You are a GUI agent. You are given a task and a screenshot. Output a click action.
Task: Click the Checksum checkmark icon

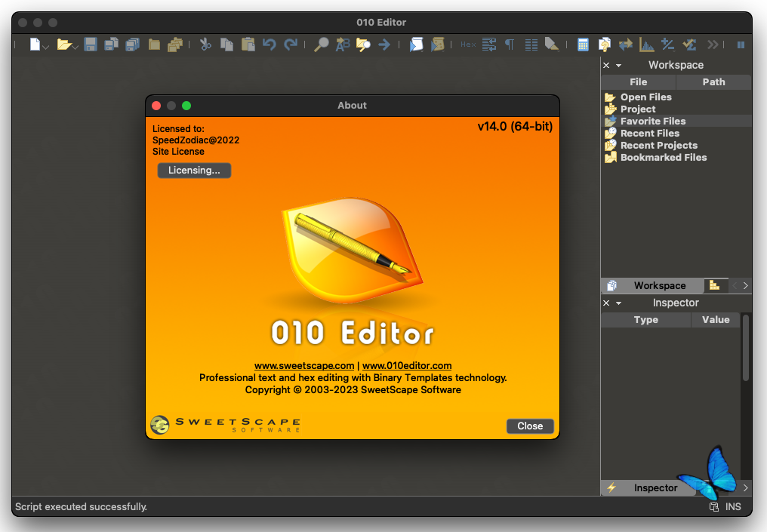click(689, 45)
